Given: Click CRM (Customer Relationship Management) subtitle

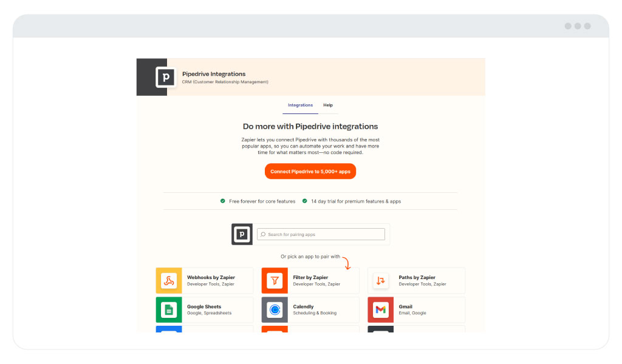Looking at the screenshot, I should pos(225,82).
